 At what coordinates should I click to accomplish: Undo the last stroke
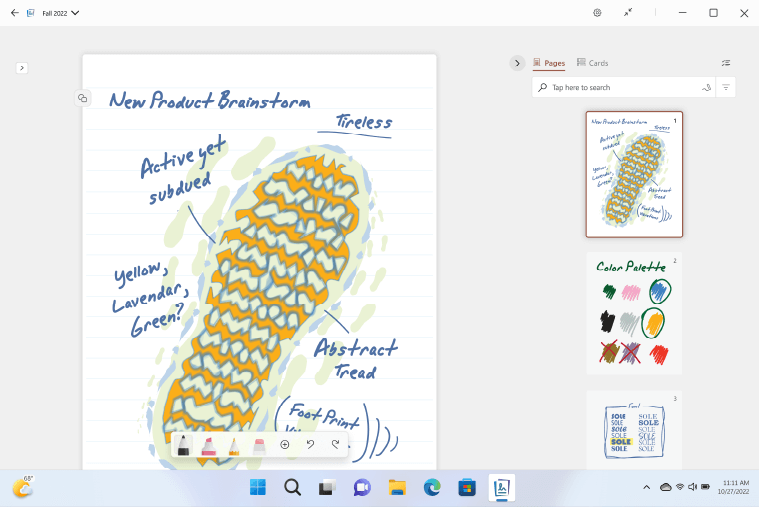coord(310,445)
